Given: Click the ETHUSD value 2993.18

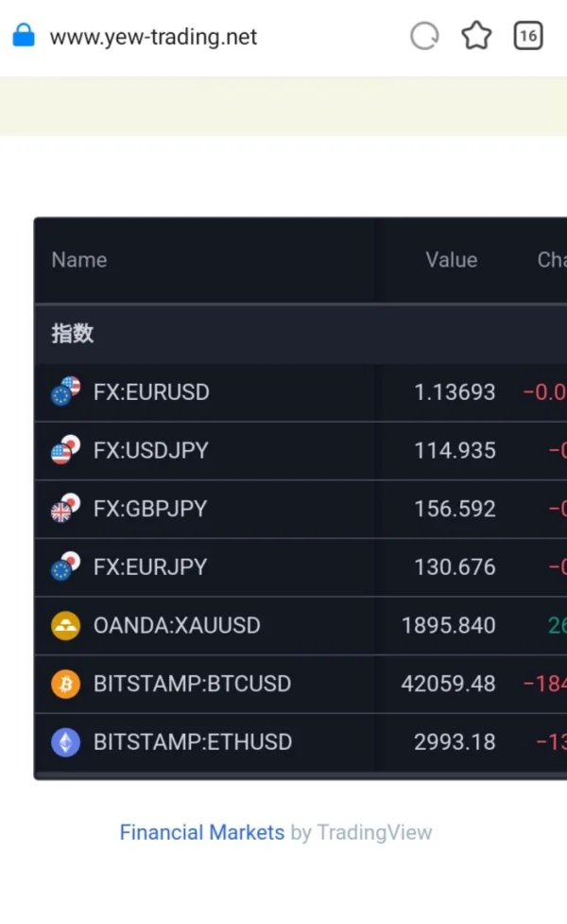Looking at the screenshot, I should pyautogui.click(x=455, y=742).
